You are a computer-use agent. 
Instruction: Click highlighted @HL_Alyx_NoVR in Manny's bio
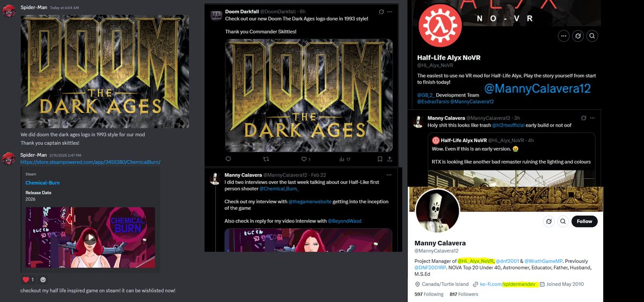point(475,260)
